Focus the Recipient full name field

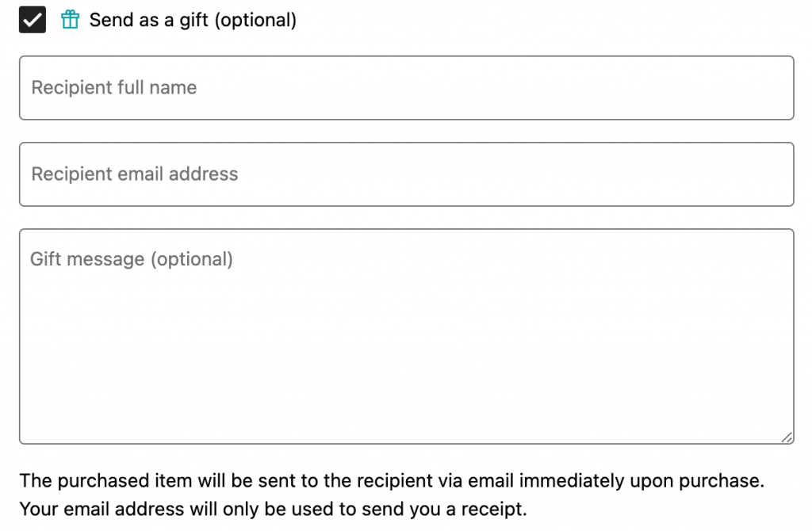[406, 88]
